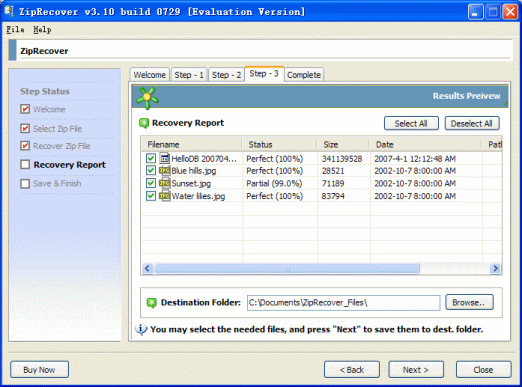The height and width of the screenshot is (387, 522).
Task: Click the Select Zip File step checkbox
Action: [x=25, y=128]
